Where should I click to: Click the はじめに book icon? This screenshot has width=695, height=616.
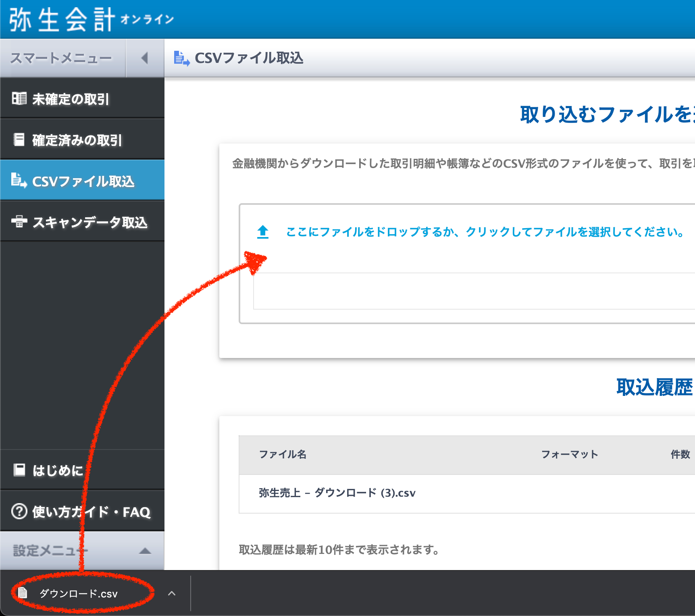pyautogui.click(x=19, y=470)
